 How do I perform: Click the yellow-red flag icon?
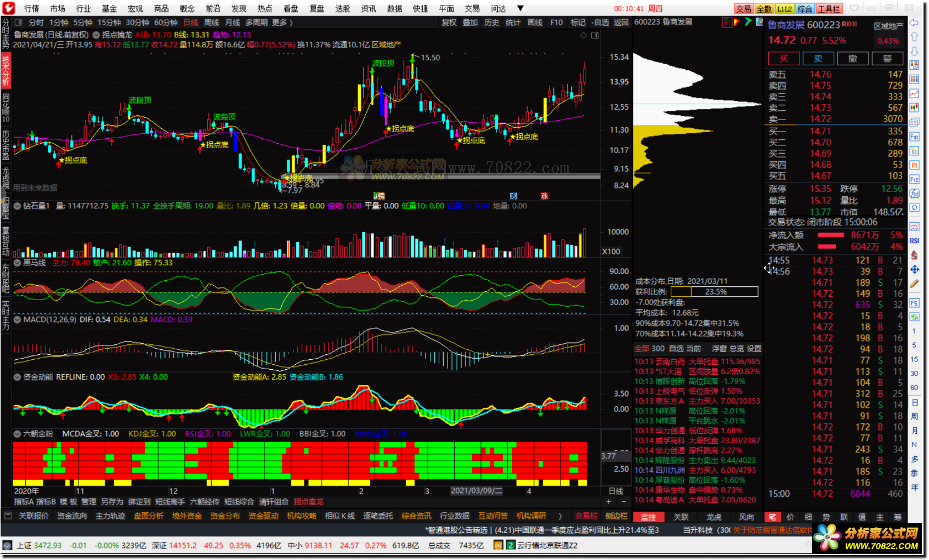[738, 22]
